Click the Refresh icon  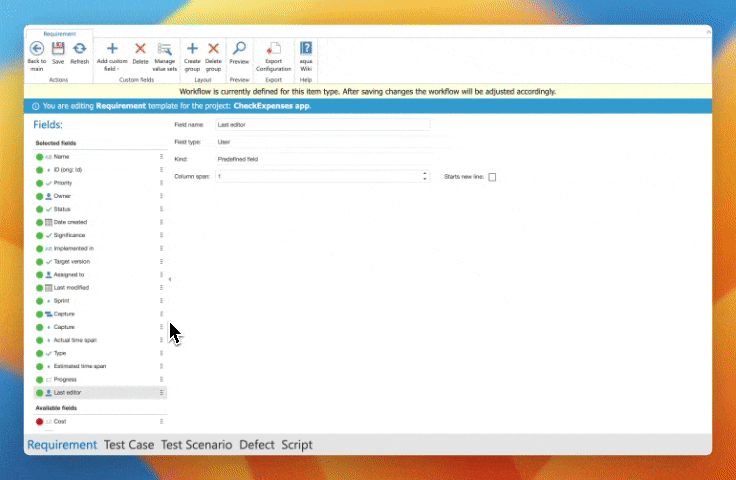(79, 49)
